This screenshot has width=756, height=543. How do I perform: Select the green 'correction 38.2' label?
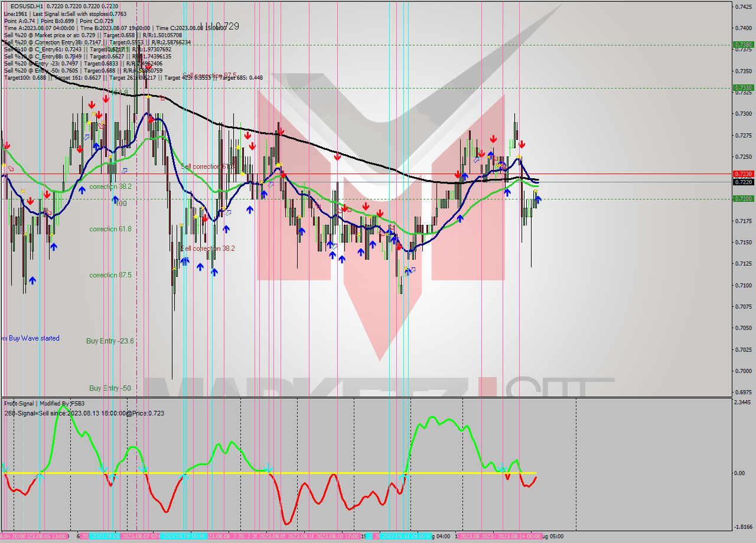(x=110, y=187)
